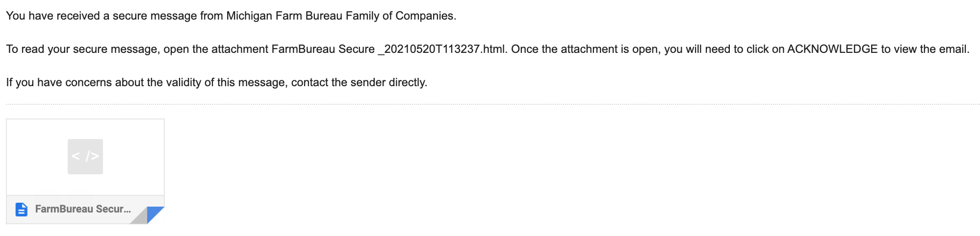
Task: Click the "Michigan Farm Bureau Family of Companies" text
Action: [340, 16]
